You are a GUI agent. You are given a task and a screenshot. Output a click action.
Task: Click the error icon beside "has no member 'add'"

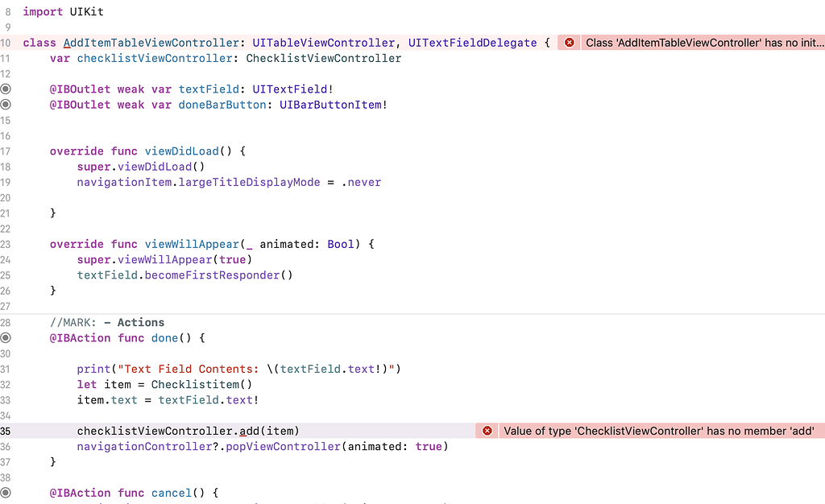coord(487,431)
